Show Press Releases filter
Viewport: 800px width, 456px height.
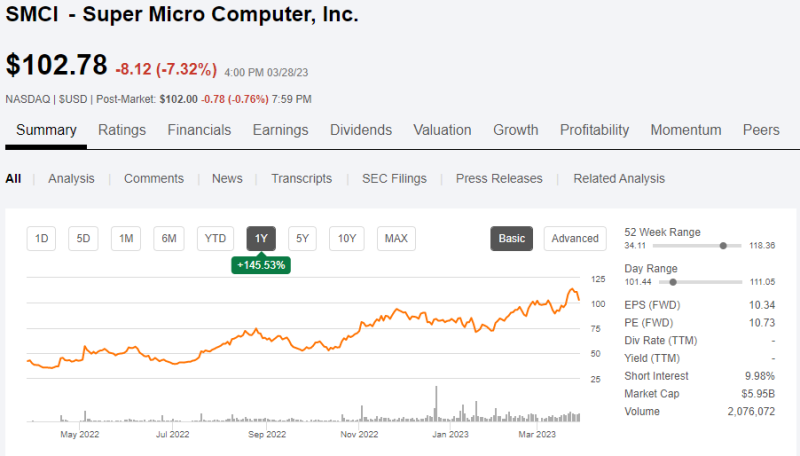[x=499, y=179]
